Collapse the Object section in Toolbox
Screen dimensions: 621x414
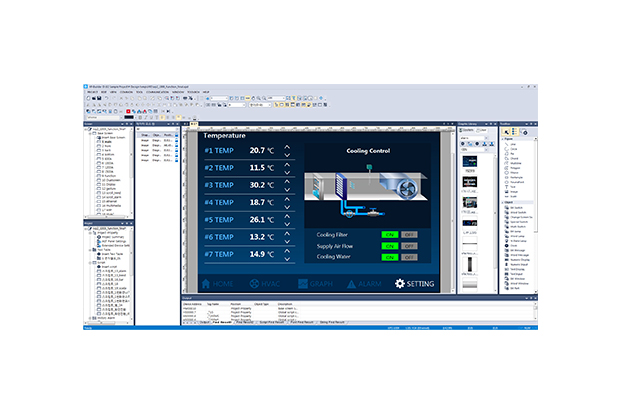pyautogui.click(x=503, y=202)
